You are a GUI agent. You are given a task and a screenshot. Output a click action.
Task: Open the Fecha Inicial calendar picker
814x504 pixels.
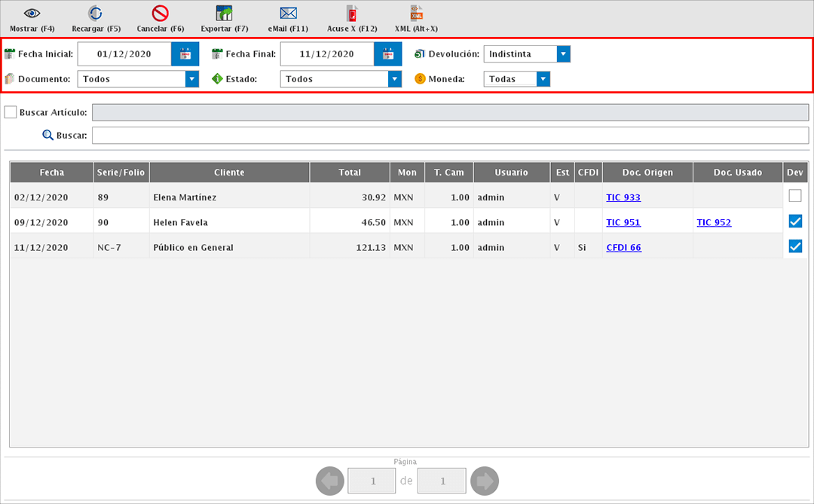pos(185,54)
